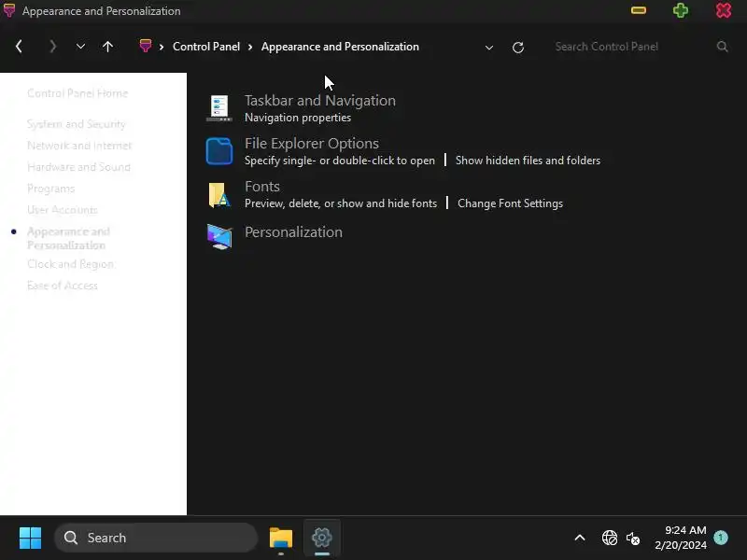747x560 pixels.
Task: Open Network and Internet category
Action: (x=79, y=146)
